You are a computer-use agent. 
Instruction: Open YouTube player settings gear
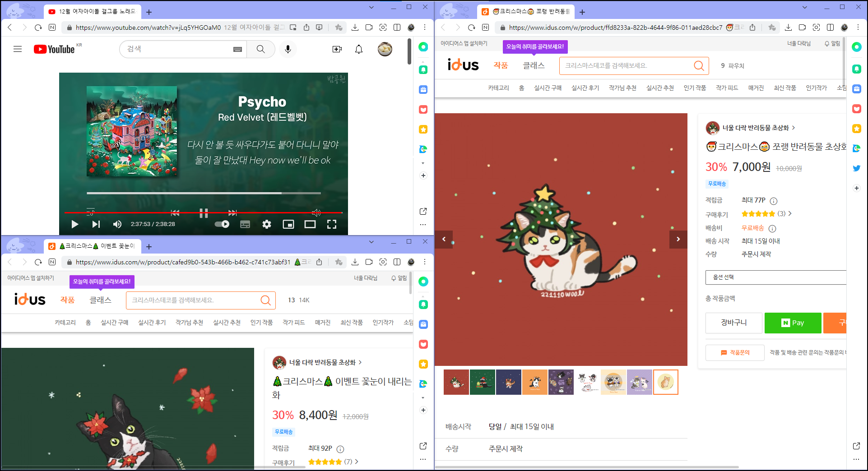pyautogui.click(x=267, y=224)
